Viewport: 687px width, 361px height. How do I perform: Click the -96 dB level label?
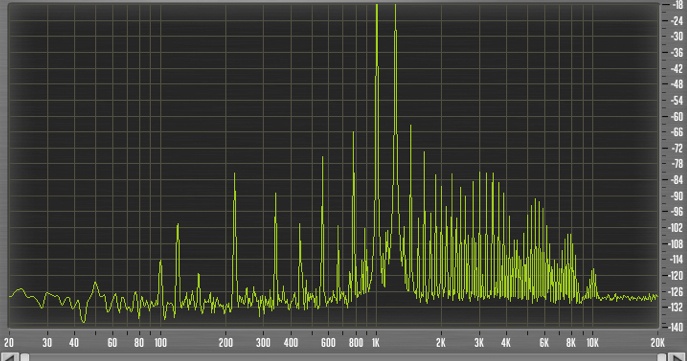click(676, 212)
